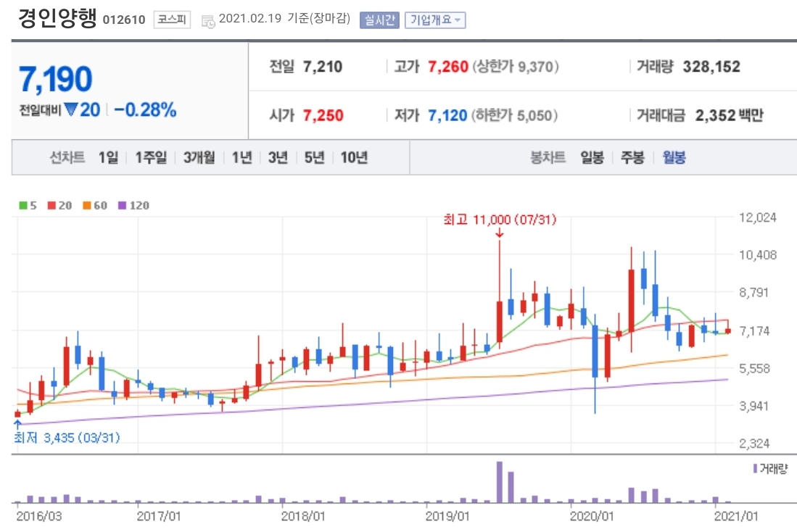Click the 상한가 9,370 text
The width and height of the screenshot is (797, 532).
(516, 67)
